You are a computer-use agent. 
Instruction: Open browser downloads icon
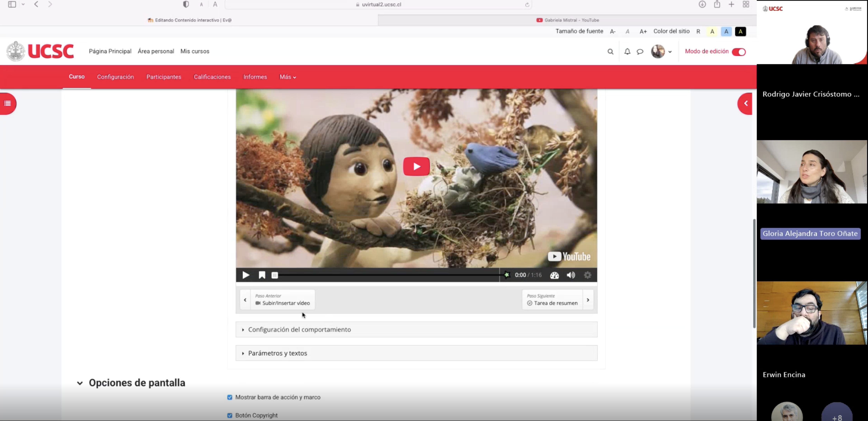pyautogui.click(x=702, y=4)
